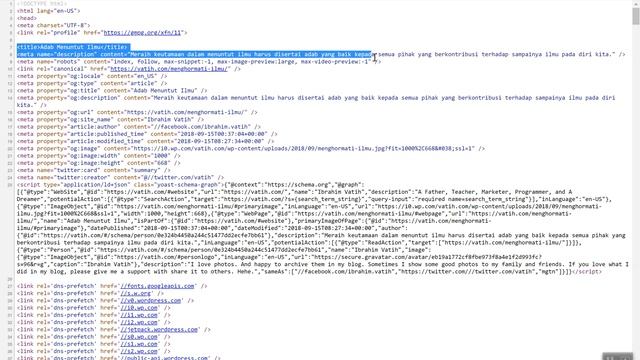Viewport: 640px width, 360px height.
Task: Click the vertical scrollbar thumb
Action: coord(636,17)
